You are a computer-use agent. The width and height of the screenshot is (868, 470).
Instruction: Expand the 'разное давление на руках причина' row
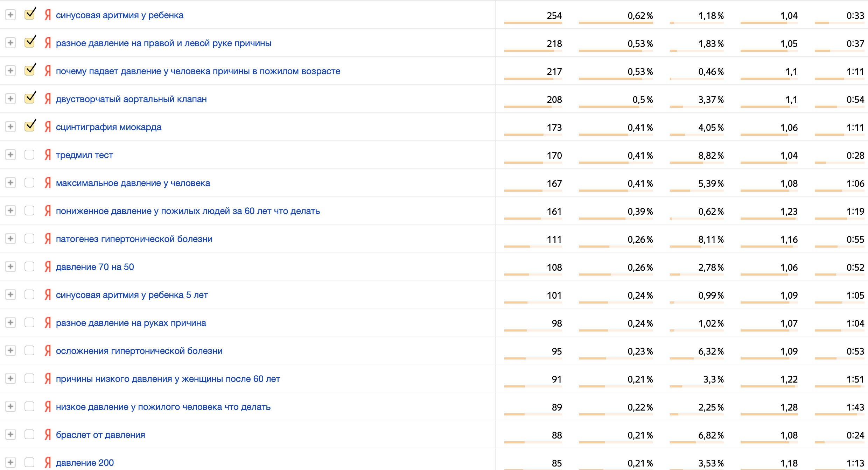(x=10, y=322)
